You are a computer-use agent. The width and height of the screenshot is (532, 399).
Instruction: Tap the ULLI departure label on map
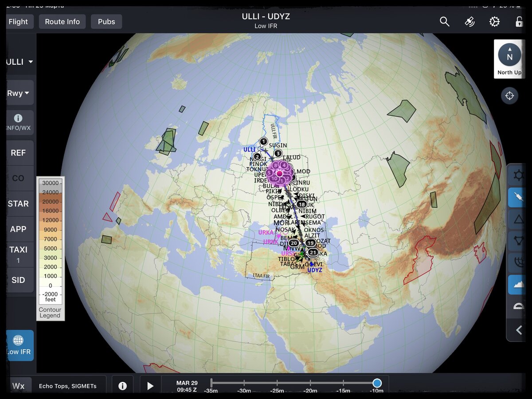pos(250,150)
